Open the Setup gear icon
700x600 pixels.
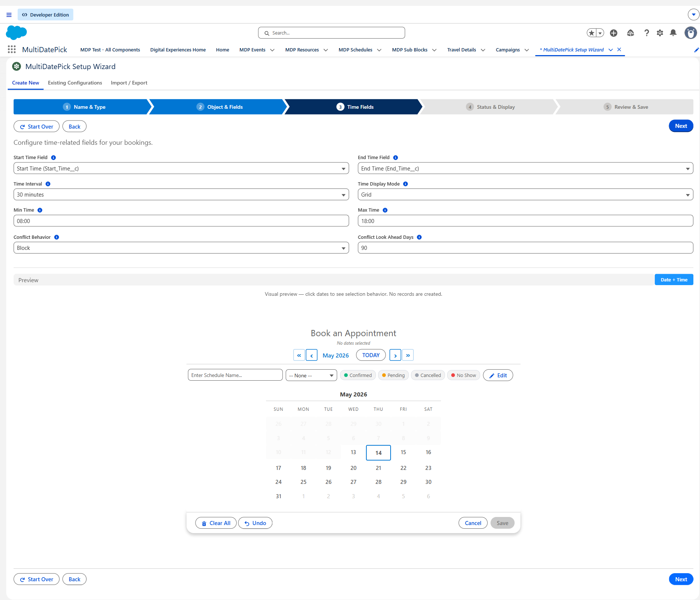(660, 33)
